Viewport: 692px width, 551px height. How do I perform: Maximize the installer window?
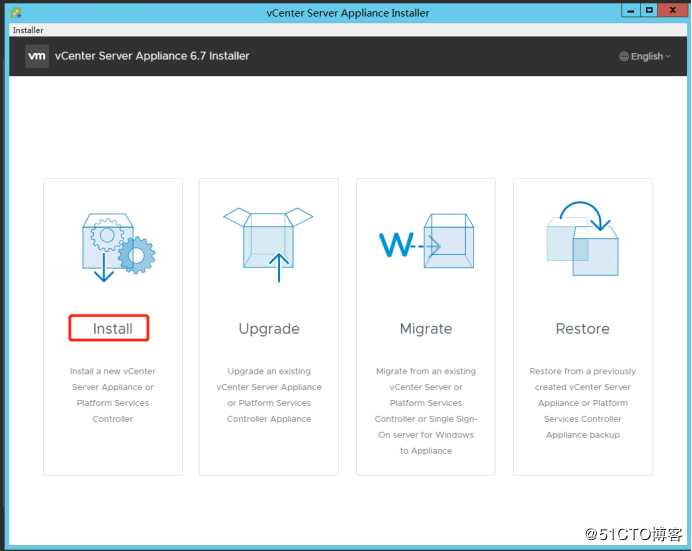coord(649,10)
